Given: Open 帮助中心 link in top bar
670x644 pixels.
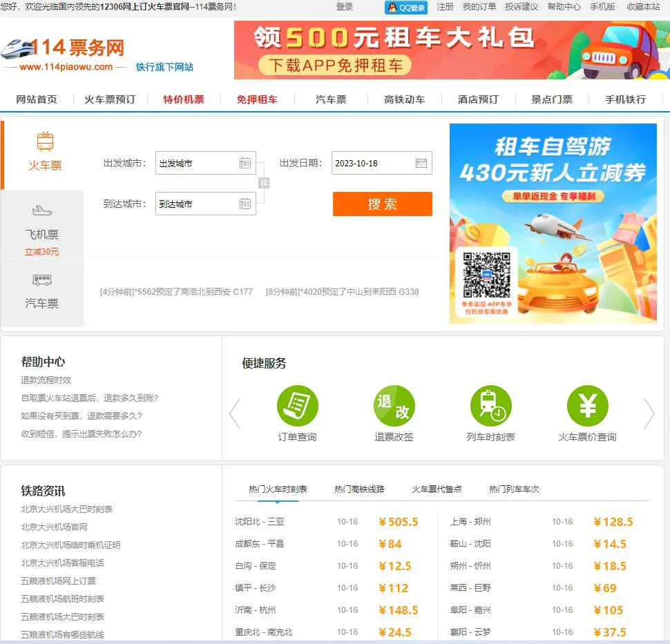Looking at the screenshot, I should 564,7.
